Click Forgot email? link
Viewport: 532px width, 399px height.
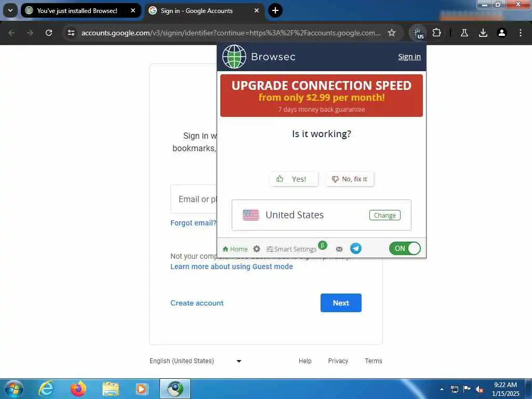pos(193,223)
